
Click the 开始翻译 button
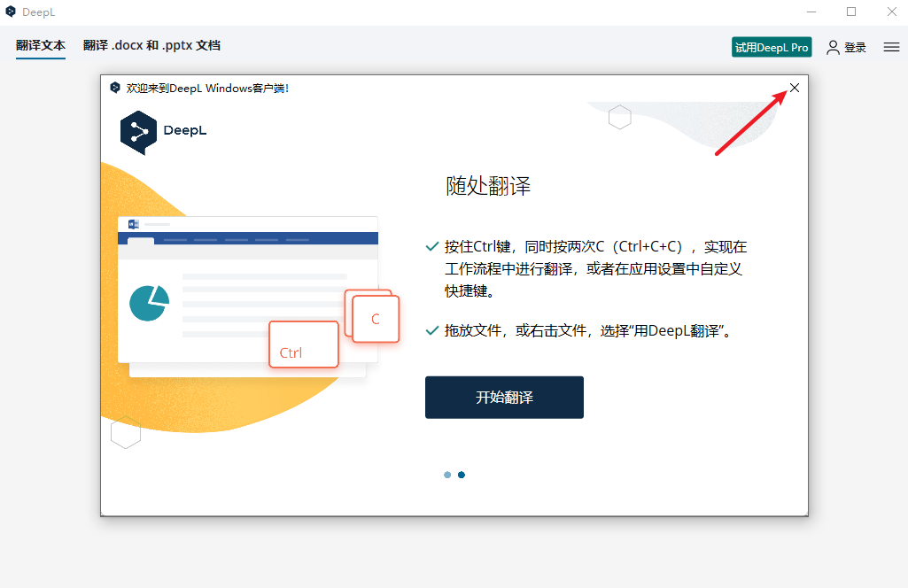pyautogui.click(x=504, y=397)
